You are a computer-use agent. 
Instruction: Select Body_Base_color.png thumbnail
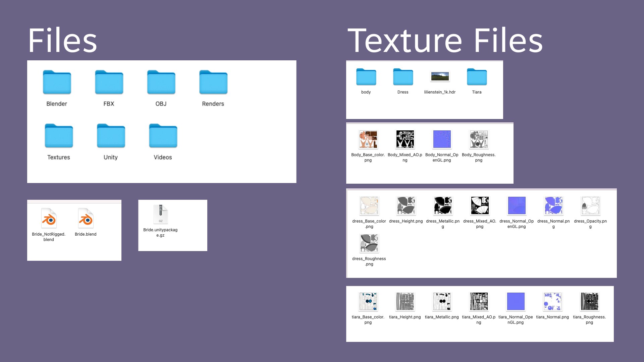(368, 139)
